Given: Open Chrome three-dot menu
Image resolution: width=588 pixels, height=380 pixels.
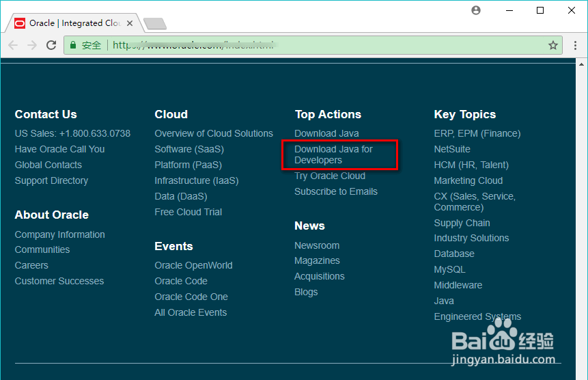Looking at the screenshot, I should pos(575,45).
